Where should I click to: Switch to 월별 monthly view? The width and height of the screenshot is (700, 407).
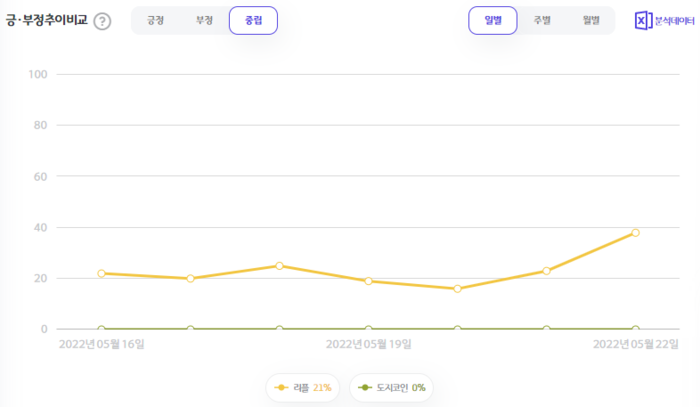(x=590, y=20)
